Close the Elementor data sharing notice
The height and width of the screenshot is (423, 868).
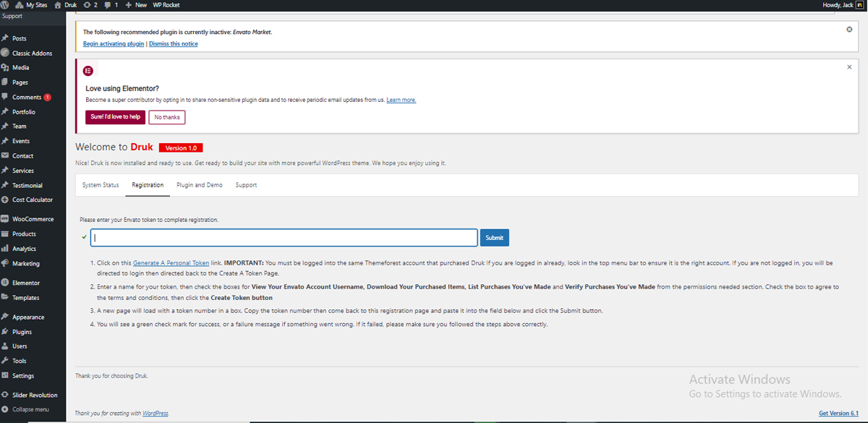pyautogui.click(x=849, y=67)
